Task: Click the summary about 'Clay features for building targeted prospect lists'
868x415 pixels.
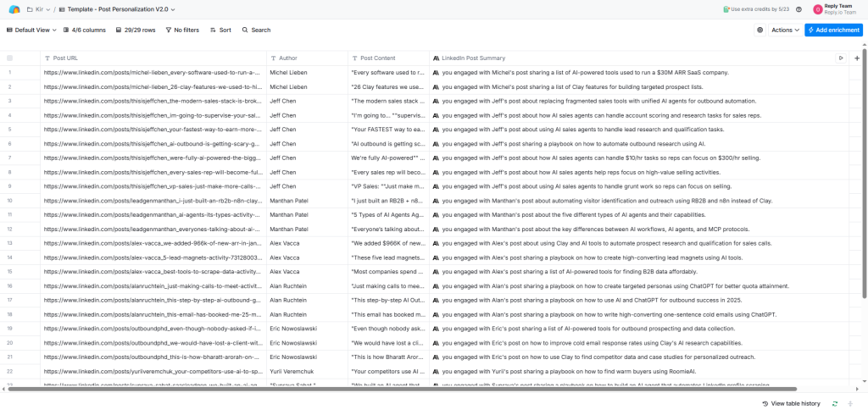Action: [574, 87]
